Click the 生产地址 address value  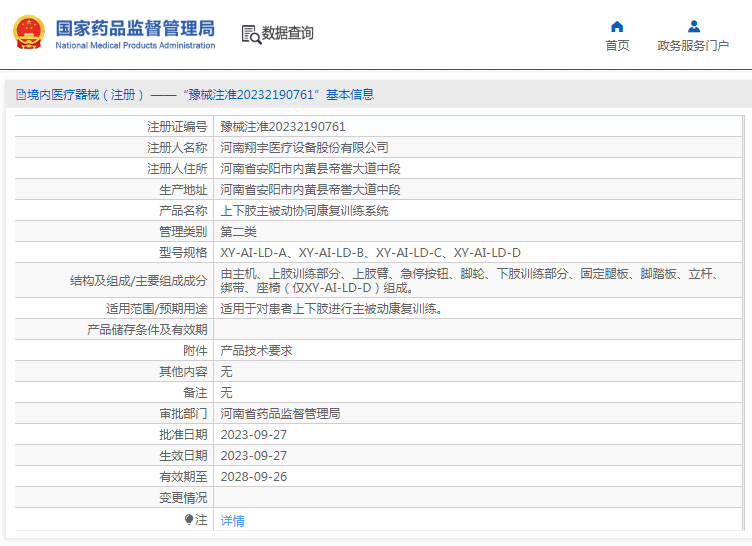coord(310,190)
